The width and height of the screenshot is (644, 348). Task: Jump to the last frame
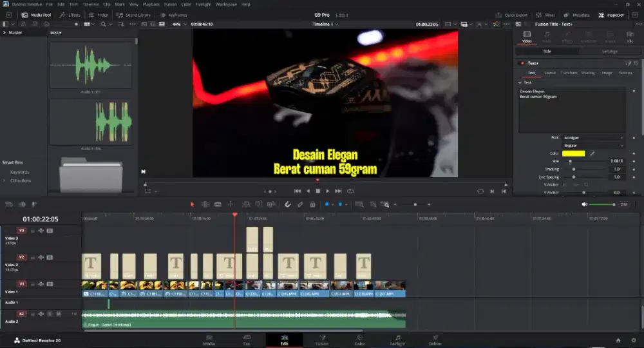point(338,191)
